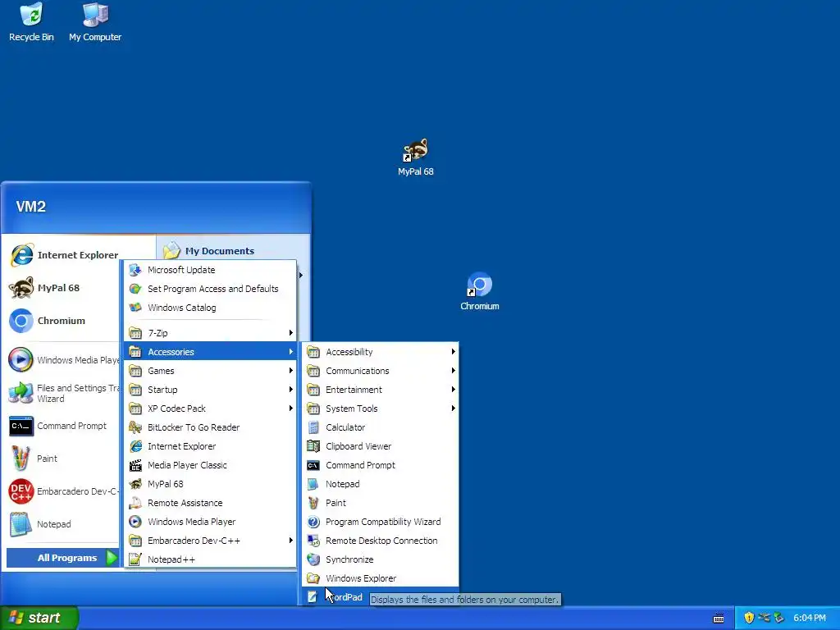Choose MyPal 68 in All Programs list
This screenshot has height=630, width=840.
[x=210, y=484]
